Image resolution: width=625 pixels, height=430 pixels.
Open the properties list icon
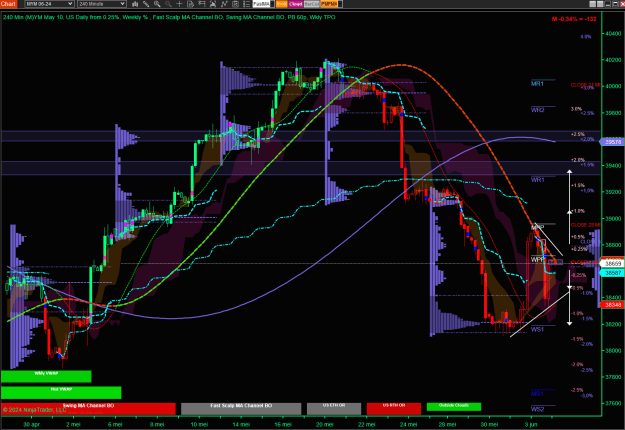[246, 4]
